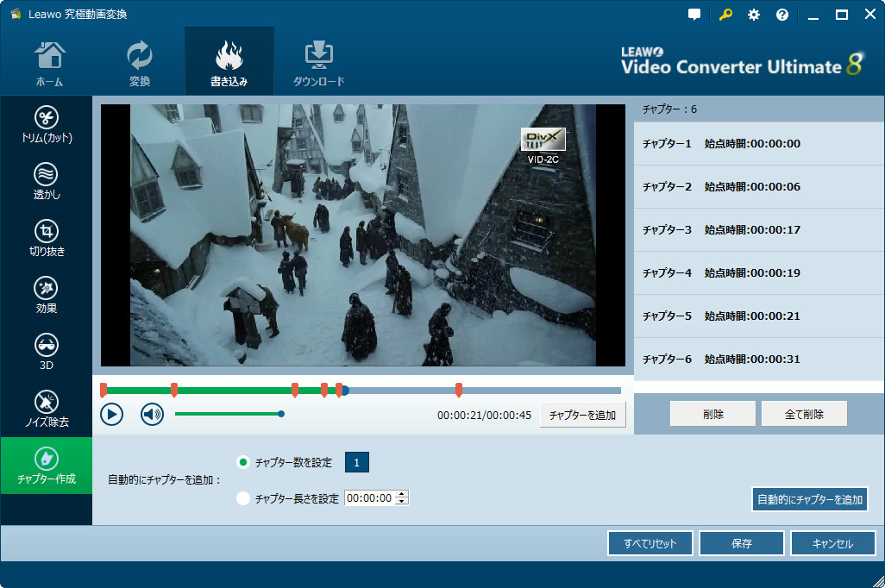This screenshot has height=588, width=885.
Task: Adjust the volume slider handle
Action: point(281,414)
